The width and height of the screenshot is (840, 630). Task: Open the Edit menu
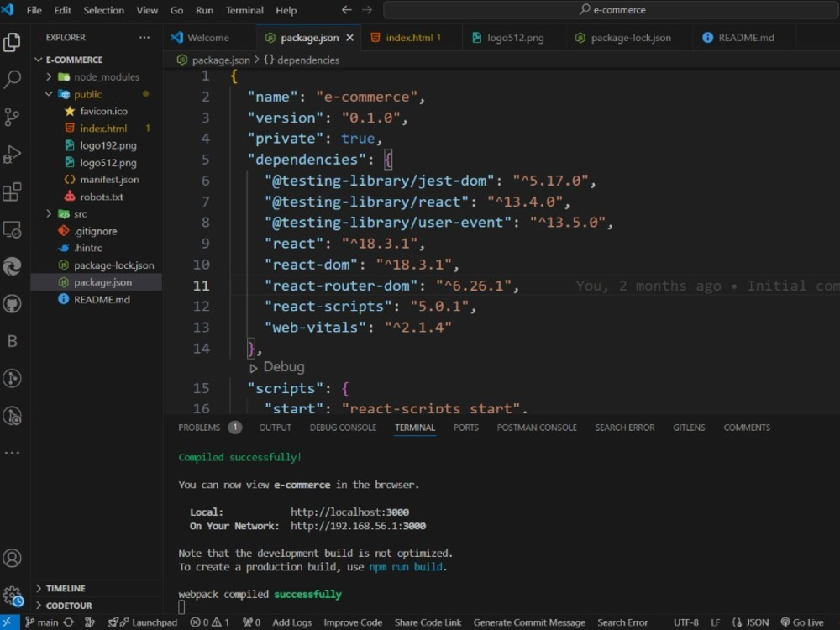pos(62,10)
